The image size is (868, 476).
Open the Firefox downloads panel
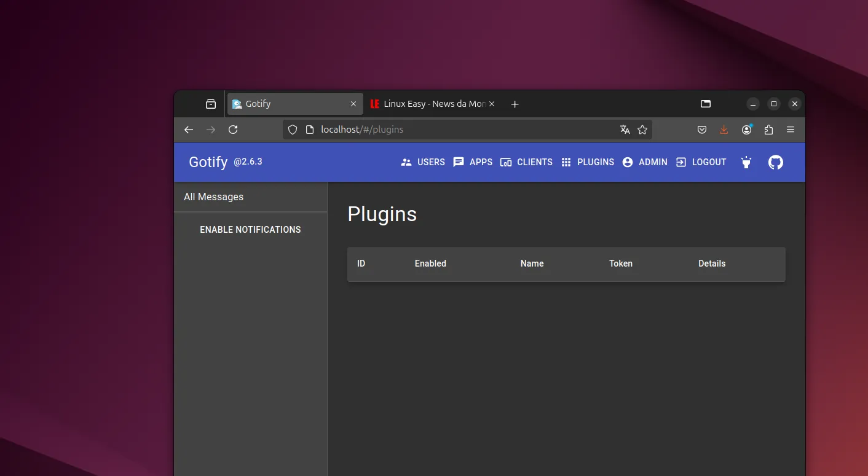click(x=724, y=130)
